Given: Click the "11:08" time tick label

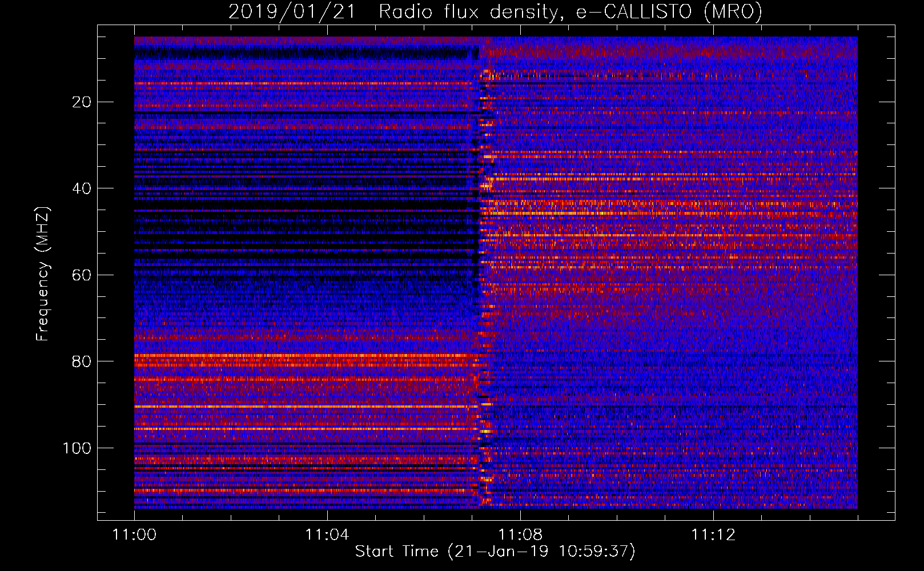Looking at the screenshot, I should (520, 535).
